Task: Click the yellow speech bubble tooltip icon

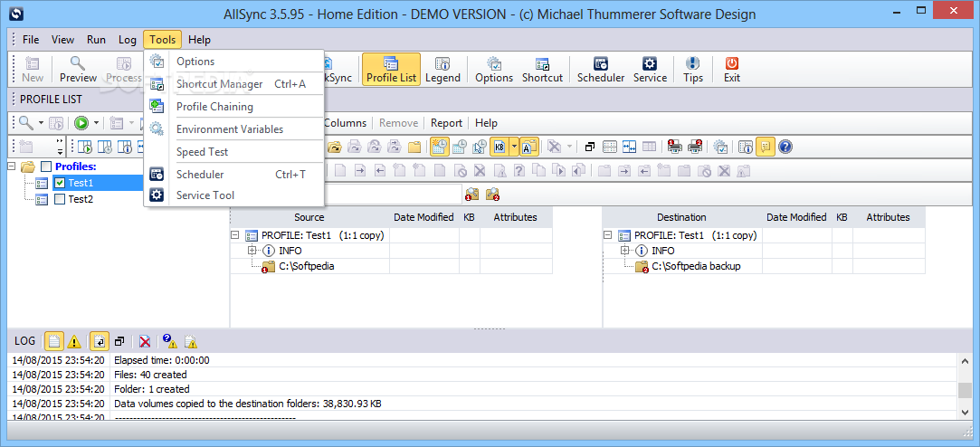Action: click(766, 147)
